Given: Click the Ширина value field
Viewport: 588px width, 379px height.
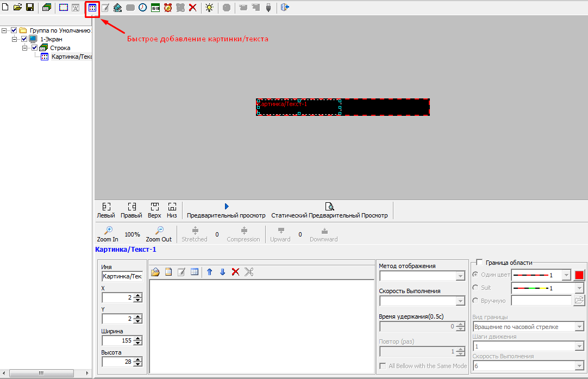Looking at the screenshot, I should tap(117, 340).
